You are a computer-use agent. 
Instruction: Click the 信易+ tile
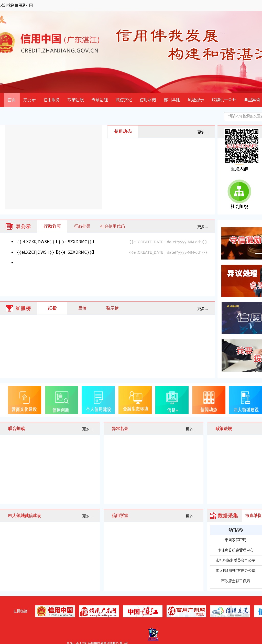172,400
